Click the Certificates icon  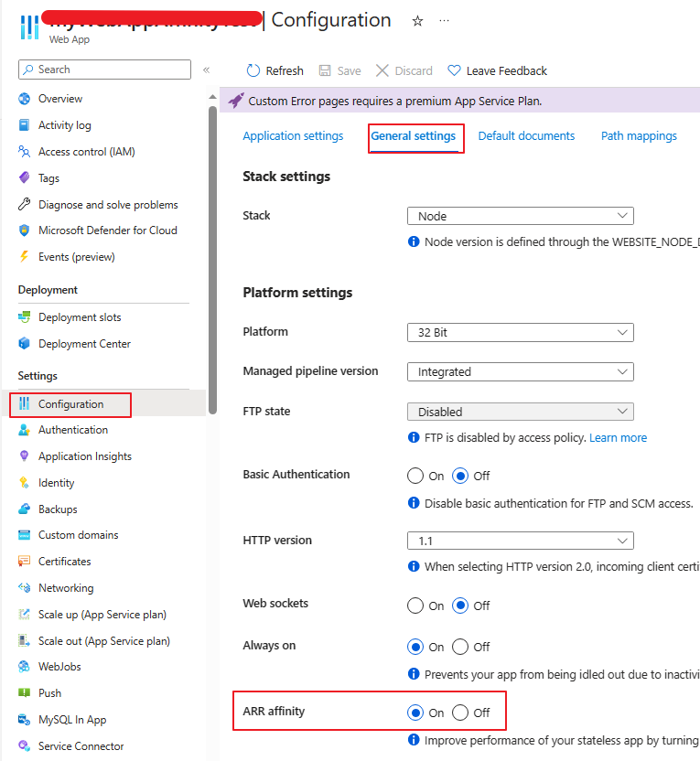coord(25,561)
